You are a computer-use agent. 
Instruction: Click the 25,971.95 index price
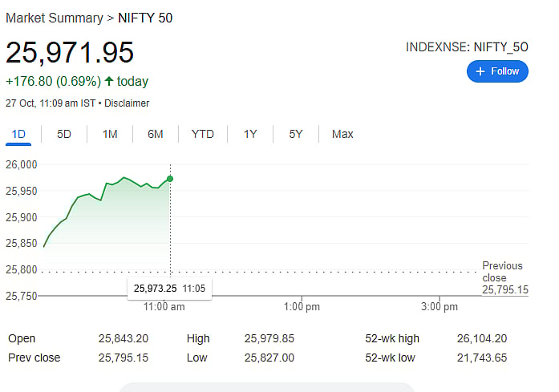click(70, 53)
